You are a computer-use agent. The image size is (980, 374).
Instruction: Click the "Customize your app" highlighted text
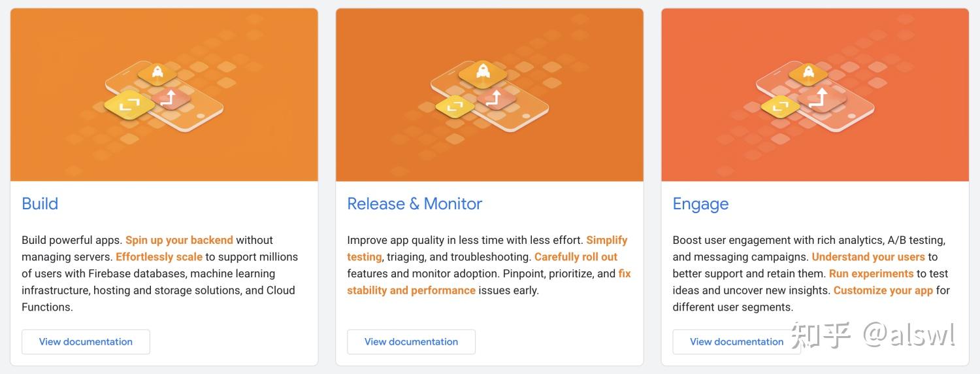point(883,290)
